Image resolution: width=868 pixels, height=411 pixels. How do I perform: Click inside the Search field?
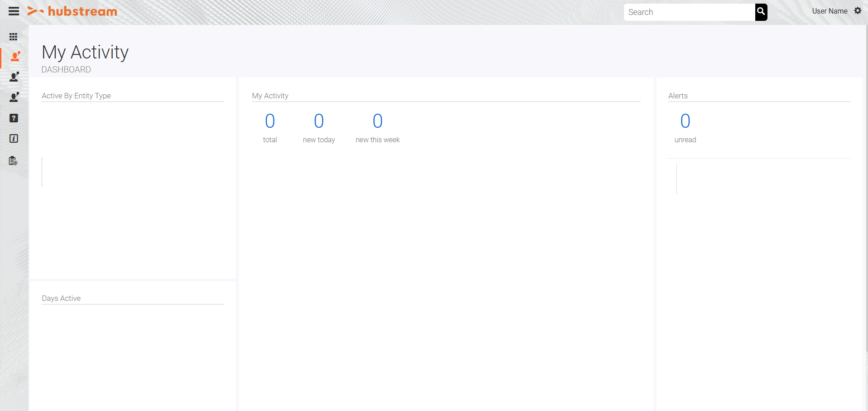pyautogui.click(x=688, y=12)
